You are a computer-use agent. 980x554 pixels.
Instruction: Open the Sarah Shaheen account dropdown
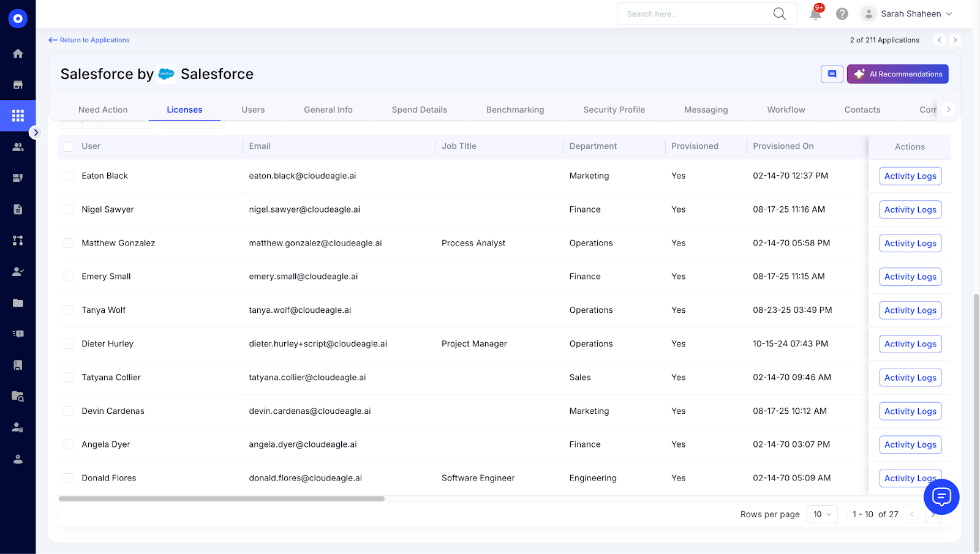911,13
